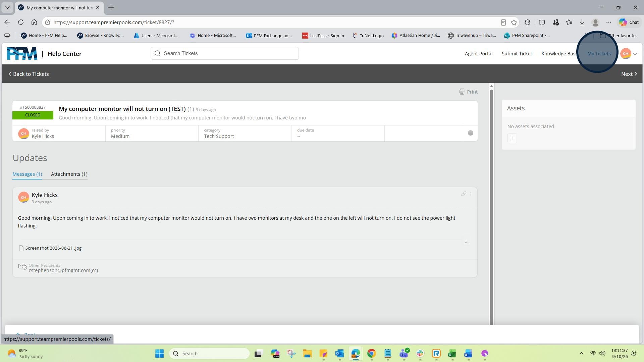Open the Other favorites folder
The width and height of the screenshot is (644, 362).
coord(619,36)
